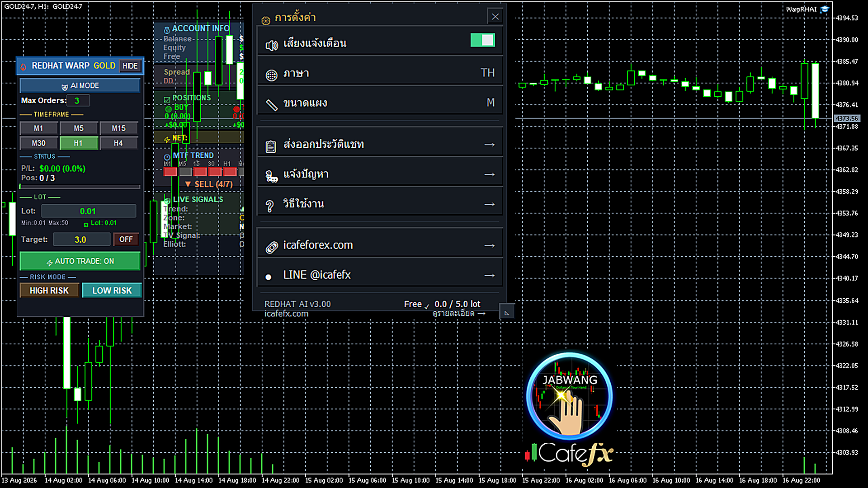Activate the AI MODE button
The image size is (868, 488).
click(80, 85)
